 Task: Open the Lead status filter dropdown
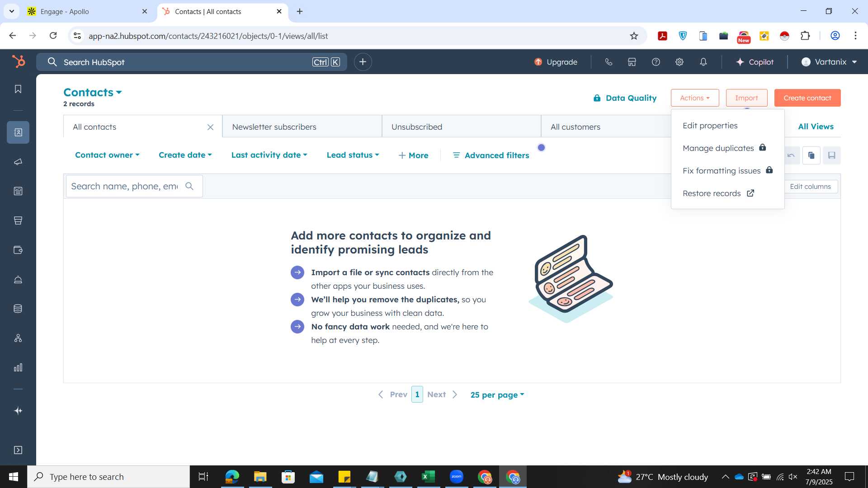point(353,155)
